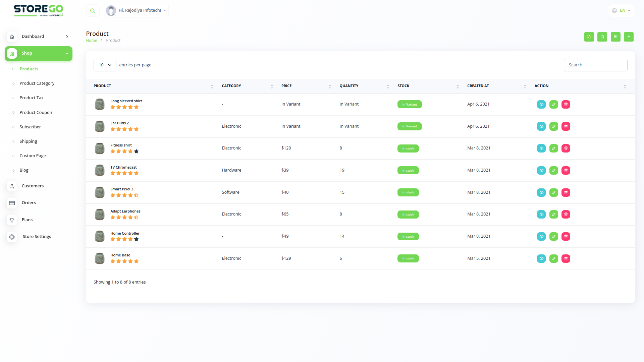Image resolution: width=644 pixels, height=362 pixels.
Task: Click the Orders card icon in sidebar
Action: coord(12,203)
